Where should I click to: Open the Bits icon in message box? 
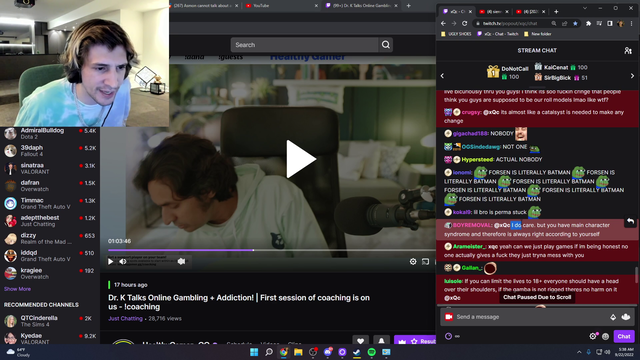point(613,317)
